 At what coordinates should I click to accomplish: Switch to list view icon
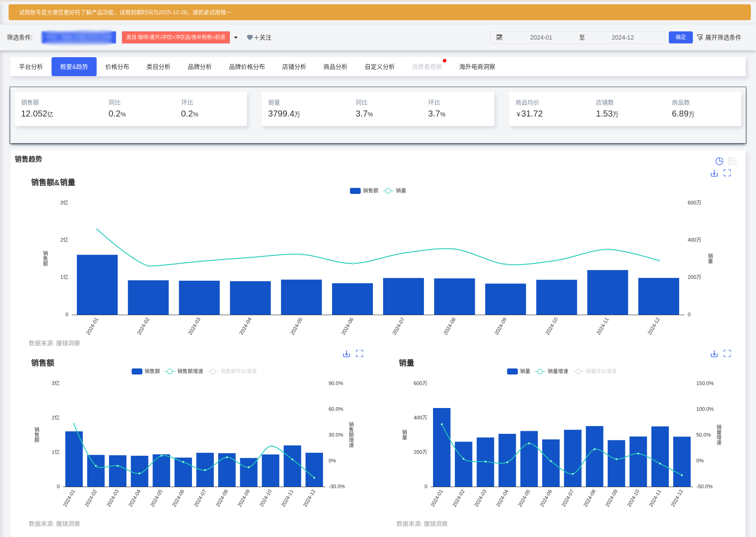[732, 161]
